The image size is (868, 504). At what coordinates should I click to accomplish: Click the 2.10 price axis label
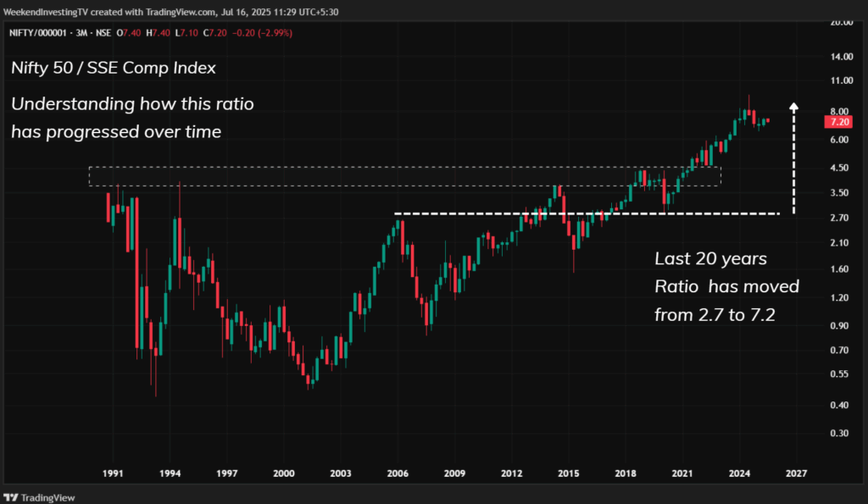tap(839, 243)
